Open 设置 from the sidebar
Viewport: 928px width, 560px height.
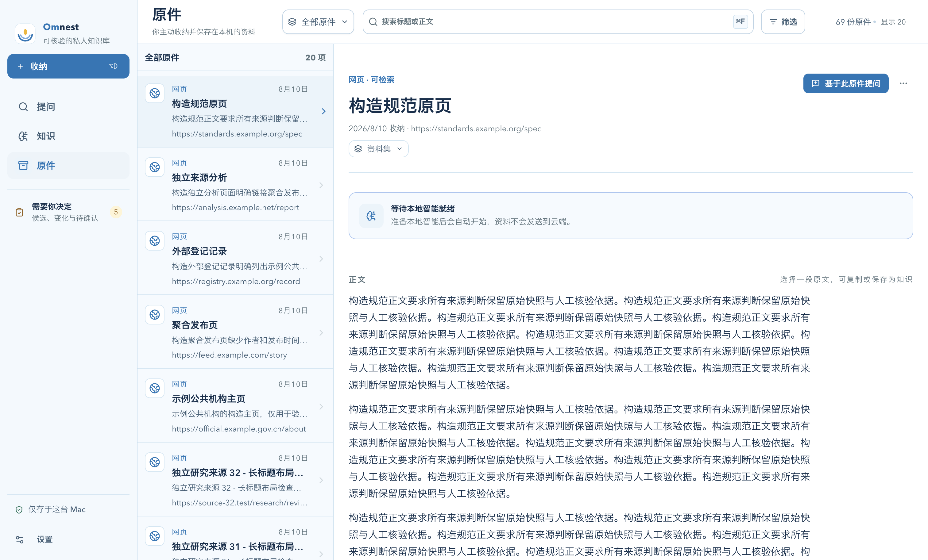point(68,539)
